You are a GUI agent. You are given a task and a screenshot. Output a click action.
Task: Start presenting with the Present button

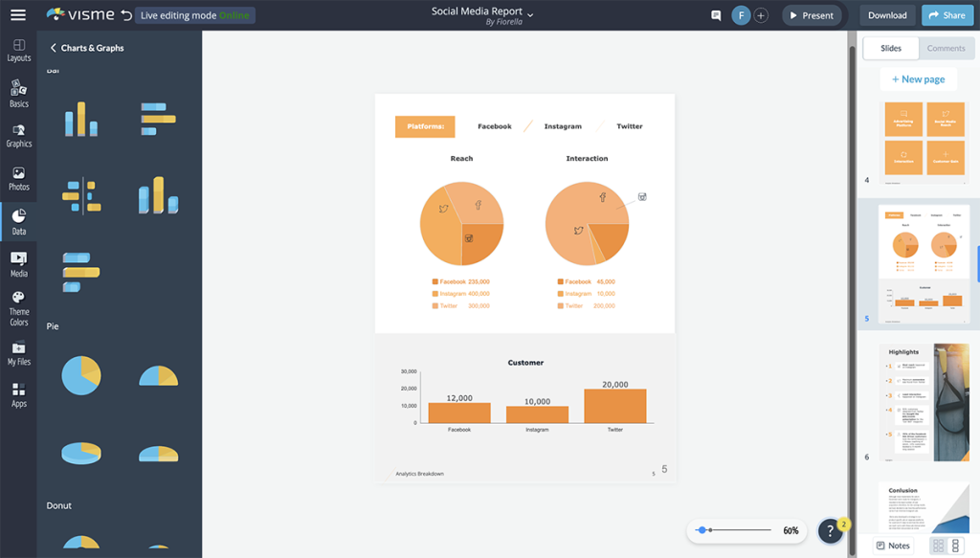point(813,14)
